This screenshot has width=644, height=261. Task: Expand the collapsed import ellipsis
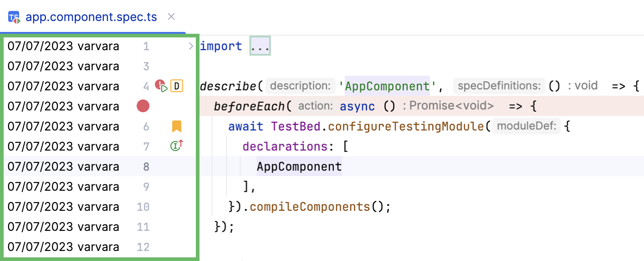pos(260,46)
